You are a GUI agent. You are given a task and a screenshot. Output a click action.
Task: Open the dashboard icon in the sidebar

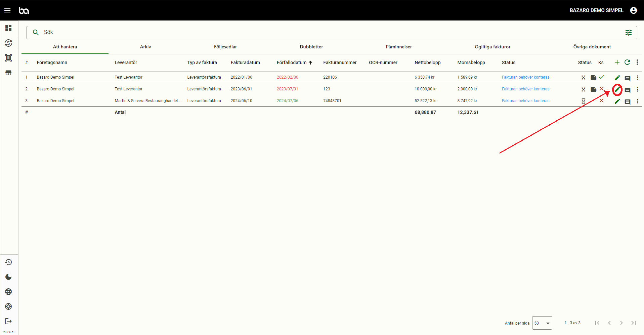pos(8,28)
